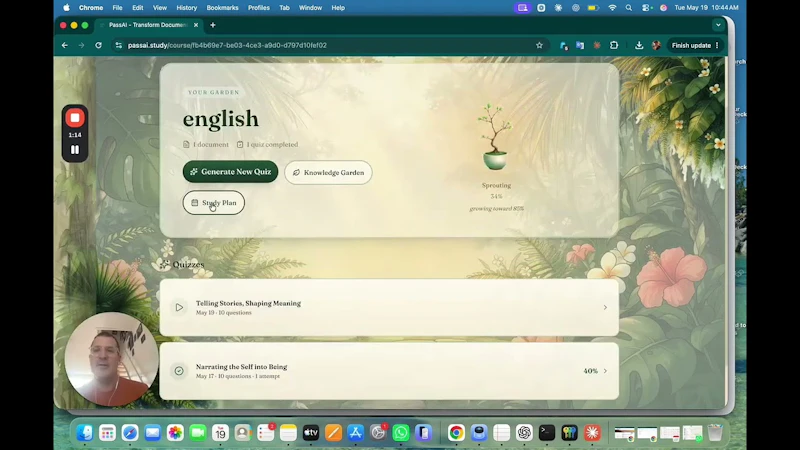800x450 pixels.
Task: Open the translate extension icon
Action: [x=580, y=45]
